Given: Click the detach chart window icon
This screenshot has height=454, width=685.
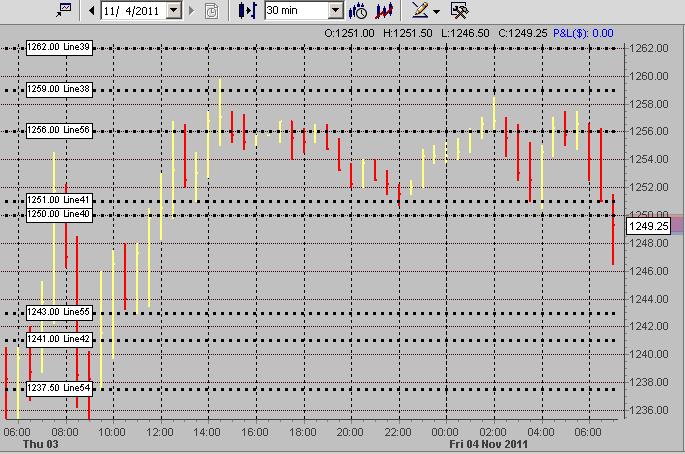Looking at the screenshot, I should 63,10.
